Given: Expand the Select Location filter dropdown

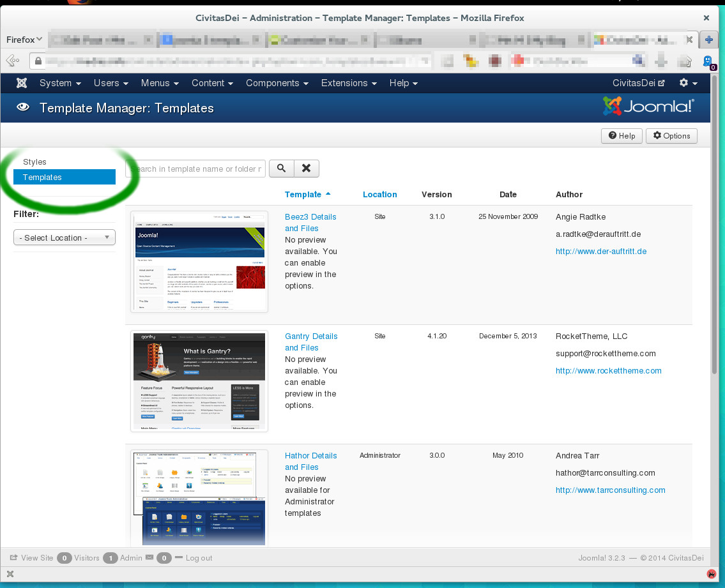Looking at the screenshot, I should click(x=65, y=237).
